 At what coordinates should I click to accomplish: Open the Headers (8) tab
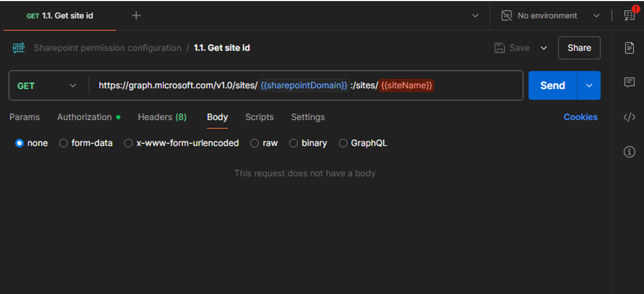(x=162, y=117)
